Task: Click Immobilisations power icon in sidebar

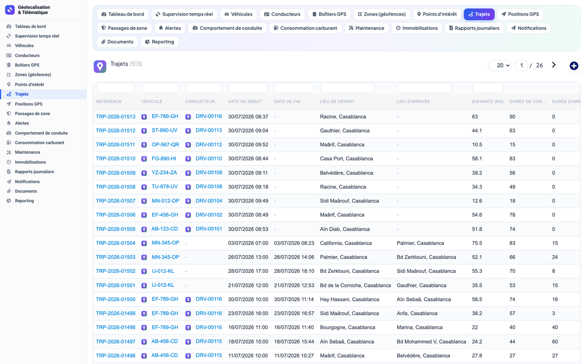Action: tap(9, 162)
